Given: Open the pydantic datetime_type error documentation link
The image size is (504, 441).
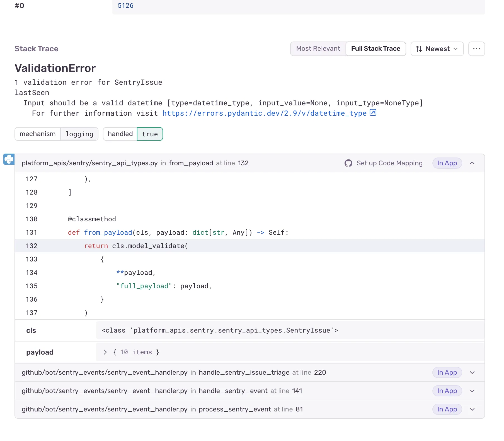Looking at the screenshot, I should click(x=264, y=113).
